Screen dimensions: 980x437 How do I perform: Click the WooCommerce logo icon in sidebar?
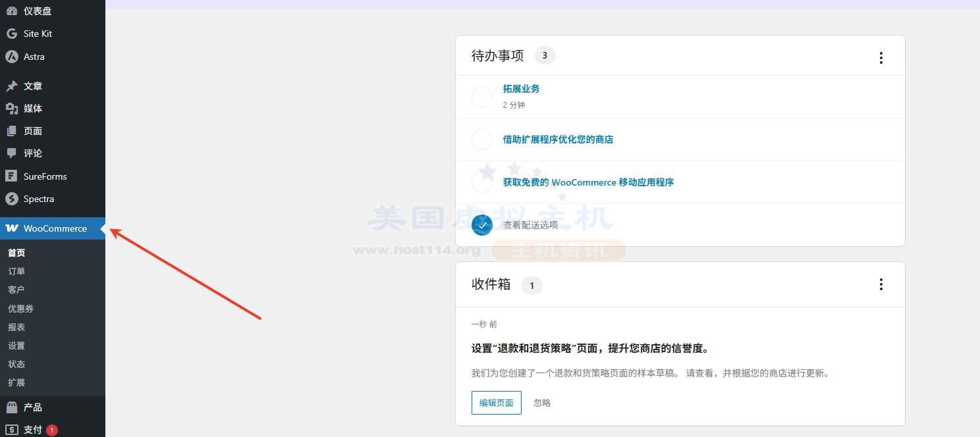[x=11, y=228]
